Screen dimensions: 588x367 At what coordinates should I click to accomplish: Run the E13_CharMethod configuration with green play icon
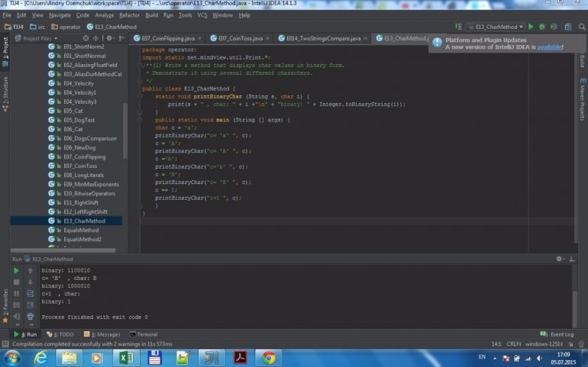click(531, 27)
